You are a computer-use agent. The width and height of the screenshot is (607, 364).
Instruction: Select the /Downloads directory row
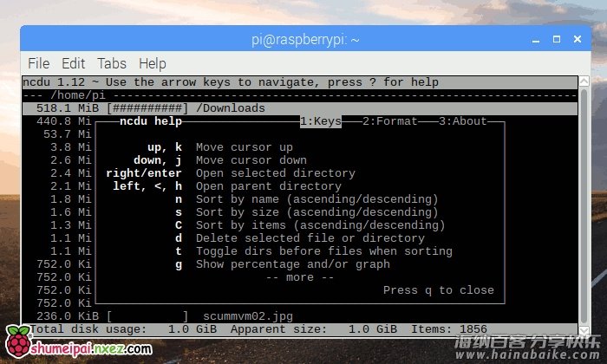pyautogui.click(x=231, y=108)
